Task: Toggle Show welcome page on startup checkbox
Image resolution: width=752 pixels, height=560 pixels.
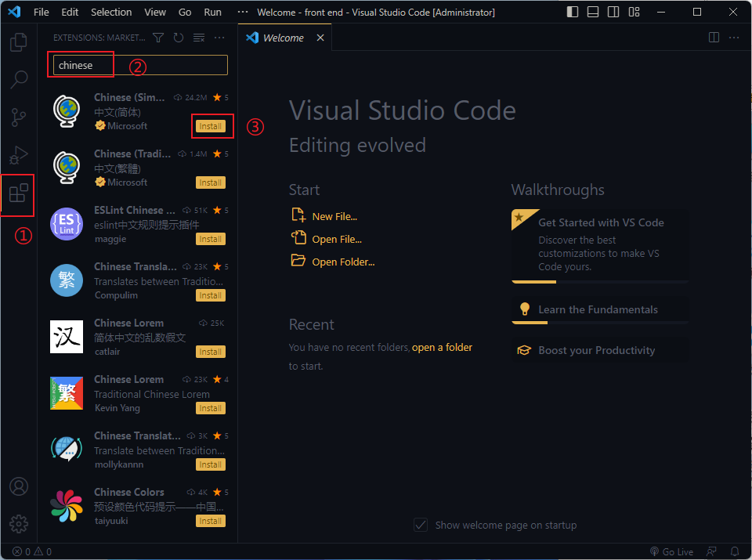Action: click(x=421, y=525)
